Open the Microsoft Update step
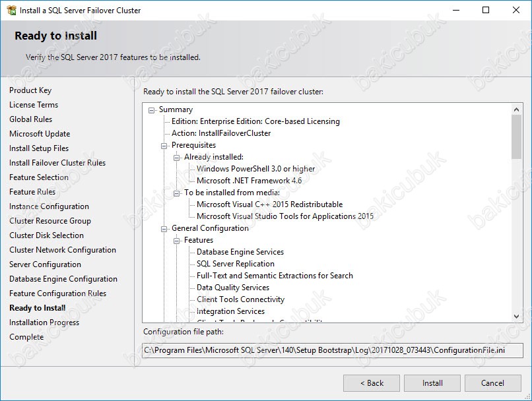The height and width of the screenshot is (401, 532). point(40,134)
